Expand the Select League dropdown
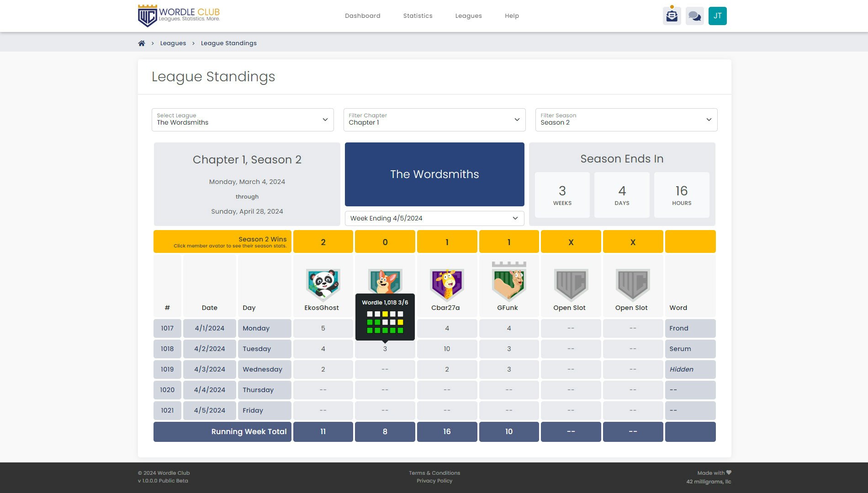 (243, 120)
